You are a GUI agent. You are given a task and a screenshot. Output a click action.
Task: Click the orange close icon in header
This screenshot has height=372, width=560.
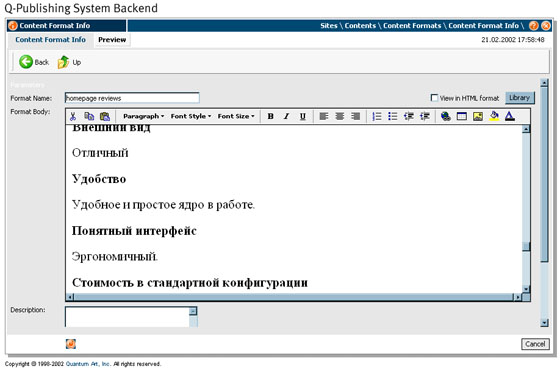546,26
